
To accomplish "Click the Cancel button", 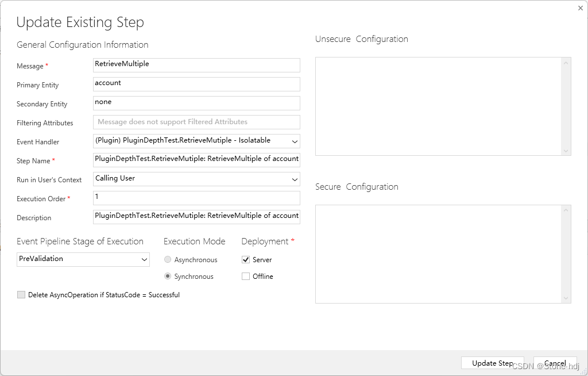I will point(555,363).
